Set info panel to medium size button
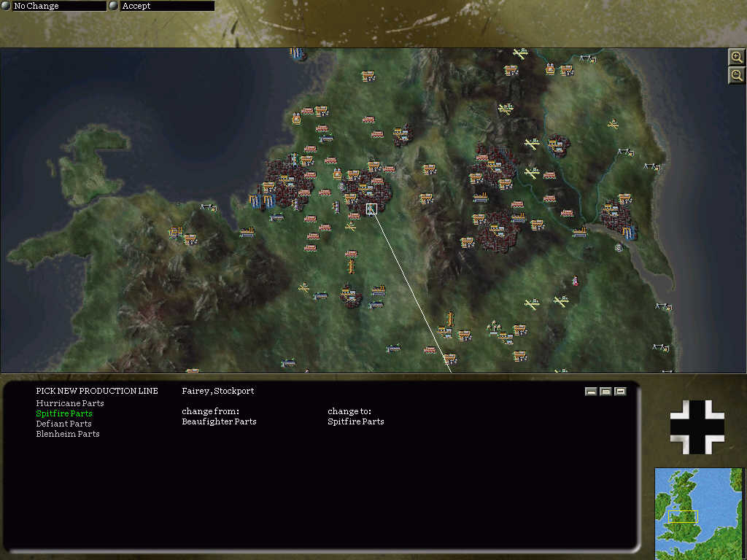The image size is (747, 560). (x=605, y=392)
